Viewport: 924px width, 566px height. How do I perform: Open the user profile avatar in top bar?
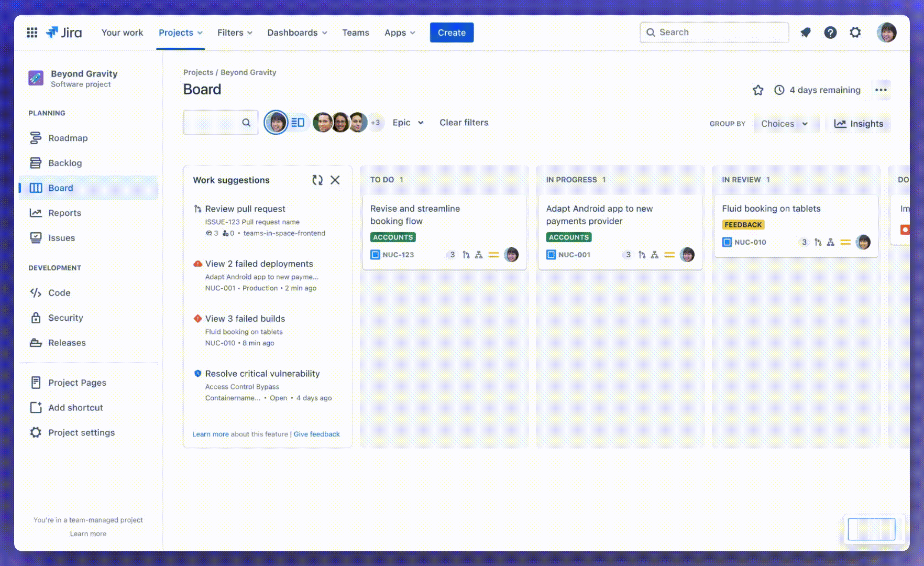(887, 32)
